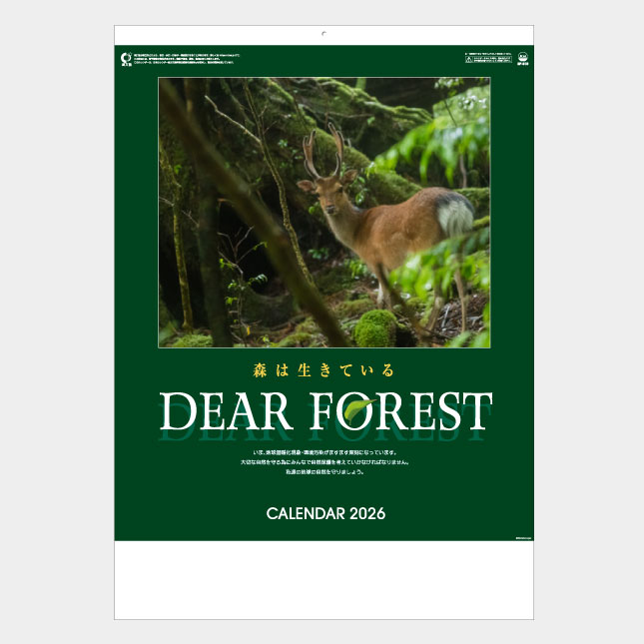This screenshot has height=644, width=644.
Task: Click the green leaf inside the letter O
Action: click(x=358, y=410)
